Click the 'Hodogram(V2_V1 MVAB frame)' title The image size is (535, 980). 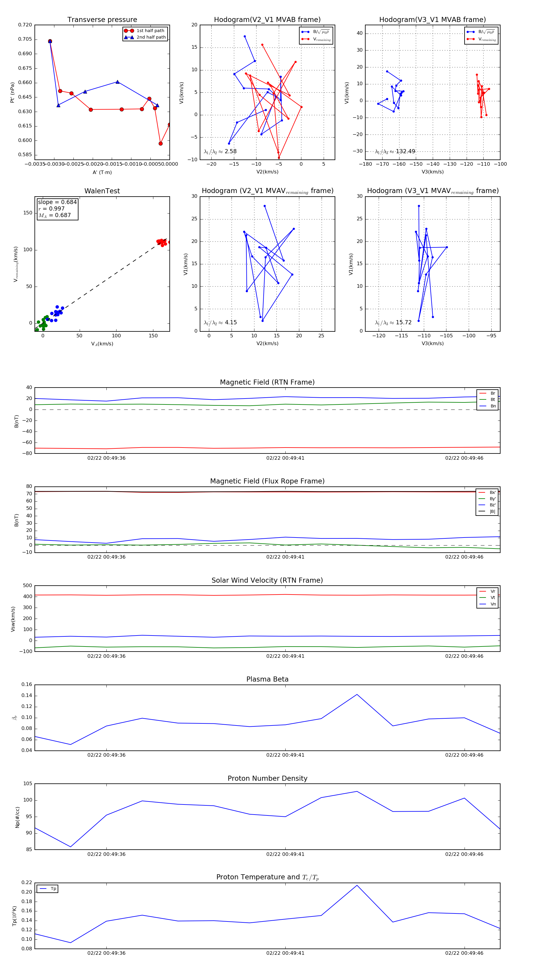coord(267,19)
